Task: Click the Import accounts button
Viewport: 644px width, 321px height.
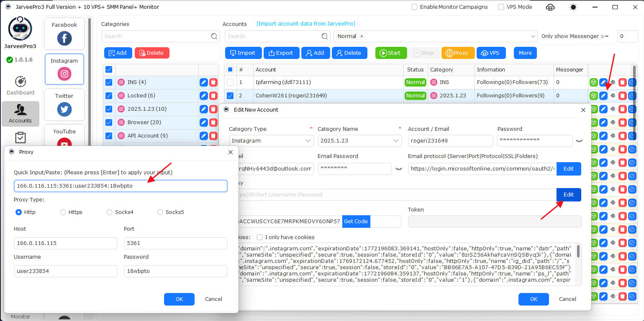Action: coord(244,53)
